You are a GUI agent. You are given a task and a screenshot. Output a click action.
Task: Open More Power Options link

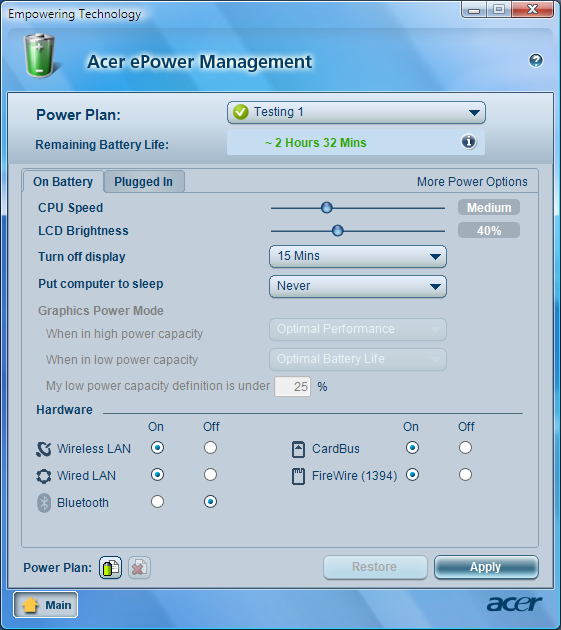click(472, 182)
